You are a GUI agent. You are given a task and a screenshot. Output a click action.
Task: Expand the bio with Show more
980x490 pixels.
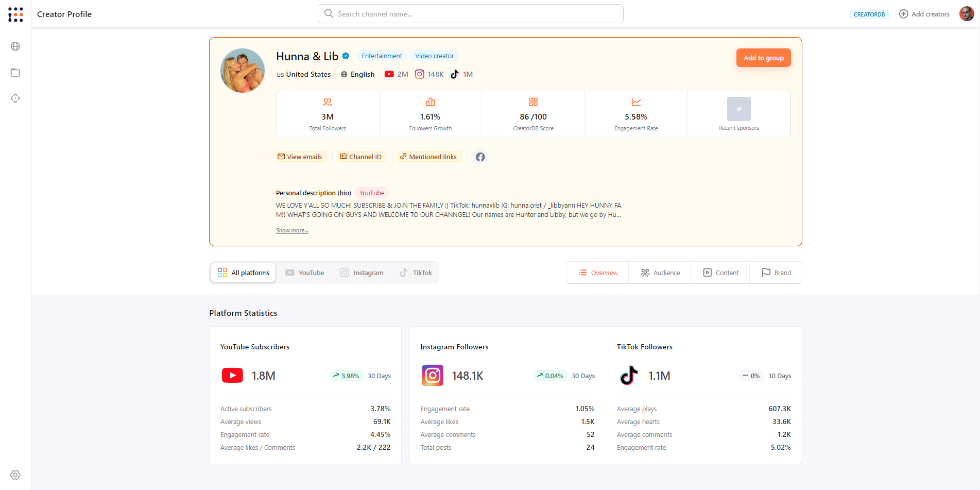pos(292,231)
